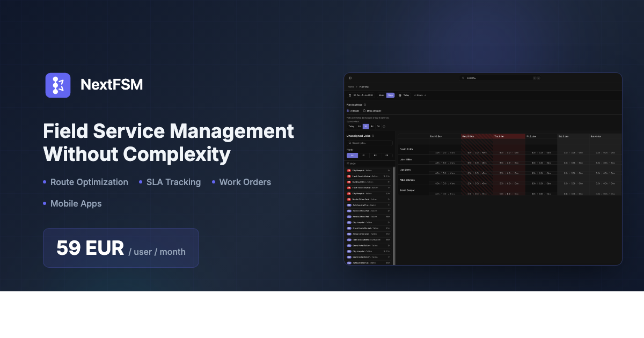The height and width of the screenshot is (338, 644).
Task: Click the top Search field in app header
Action: pos(500,78)
